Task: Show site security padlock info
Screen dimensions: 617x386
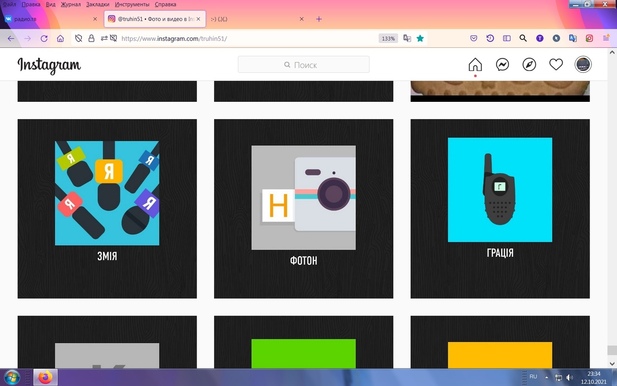Action: click(x=91, y=39)
